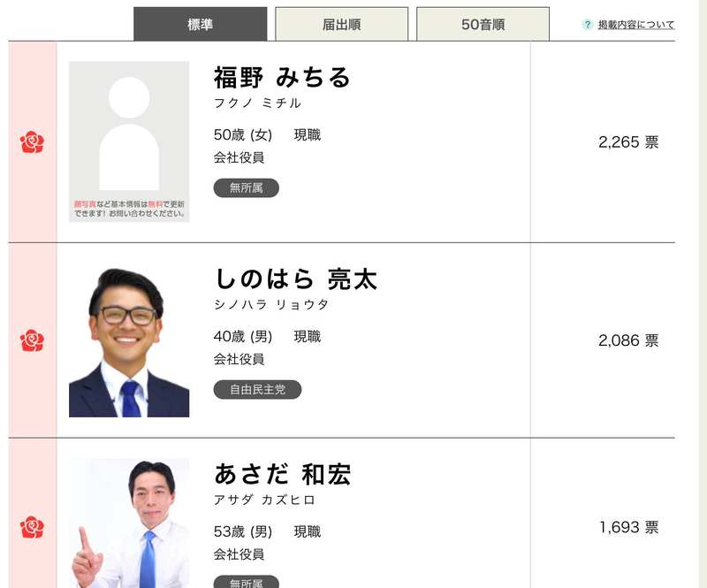Click the rose icon beside あさだ 和宏
The image size is (707, 588).
(32, 527)
